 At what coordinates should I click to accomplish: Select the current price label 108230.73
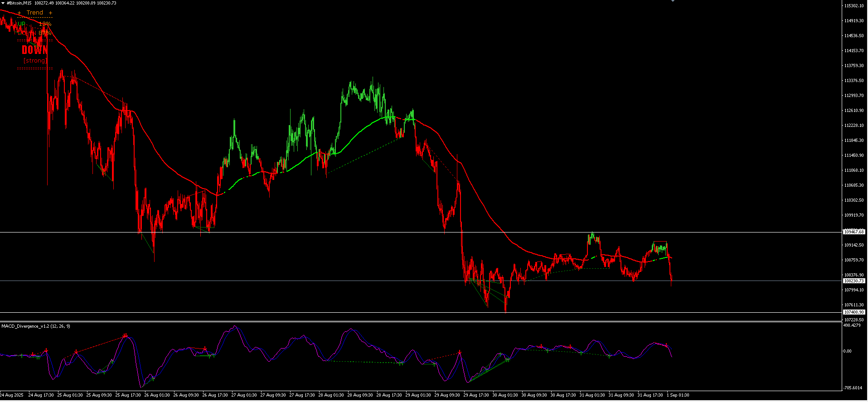pos(853,281)
